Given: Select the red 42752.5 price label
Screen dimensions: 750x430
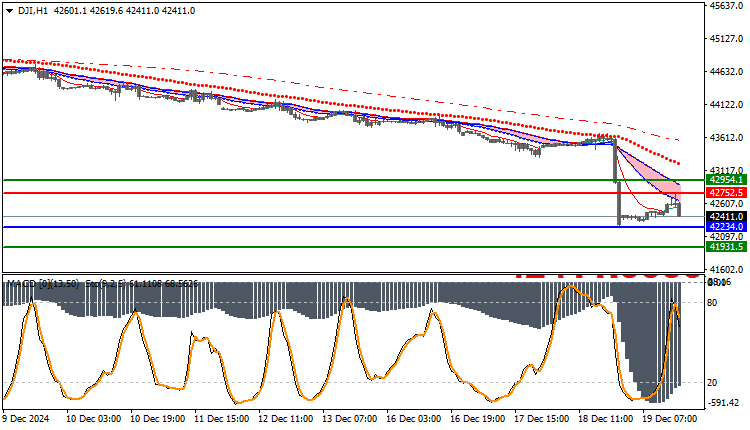Looking at the screenshot, I should [x=726, y=193].
